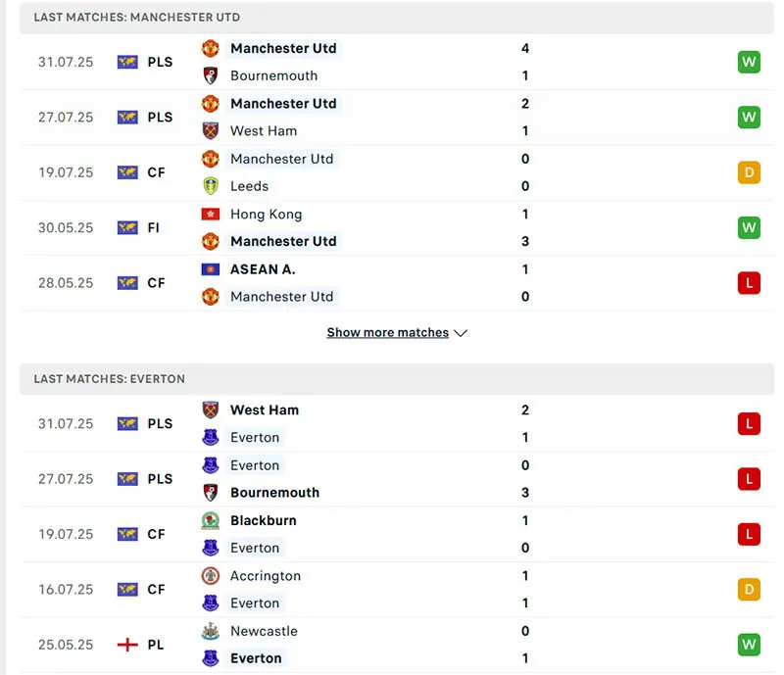Select the Last Matches: Everton header
784x675 pixels.
click(x=110, y=379)
